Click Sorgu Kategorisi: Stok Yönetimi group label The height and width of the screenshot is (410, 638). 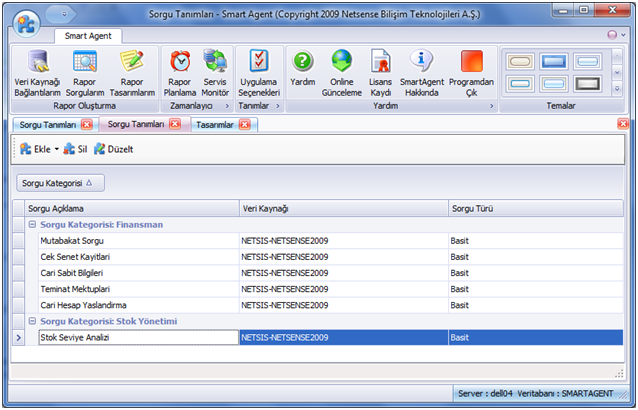109,321
